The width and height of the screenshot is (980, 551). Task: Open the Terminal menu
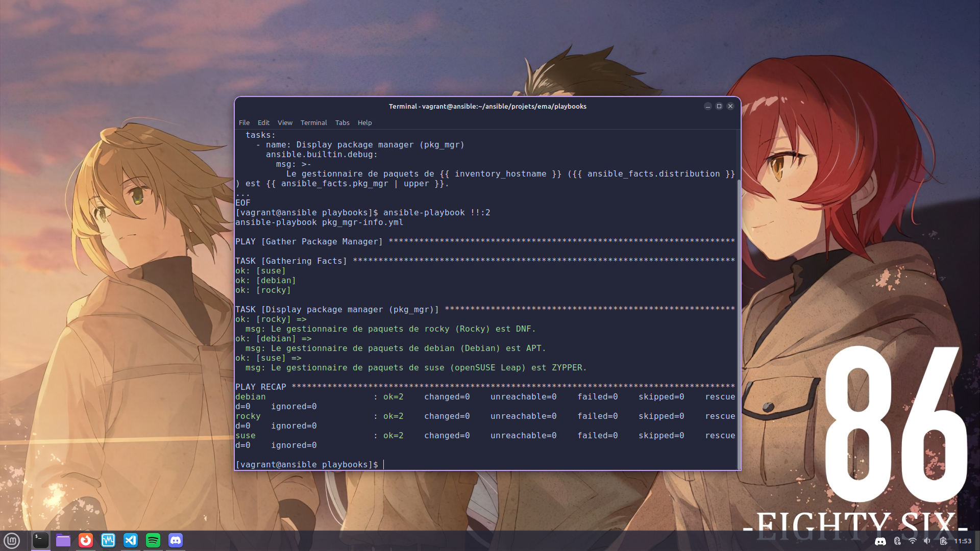[x=313, y=123]
